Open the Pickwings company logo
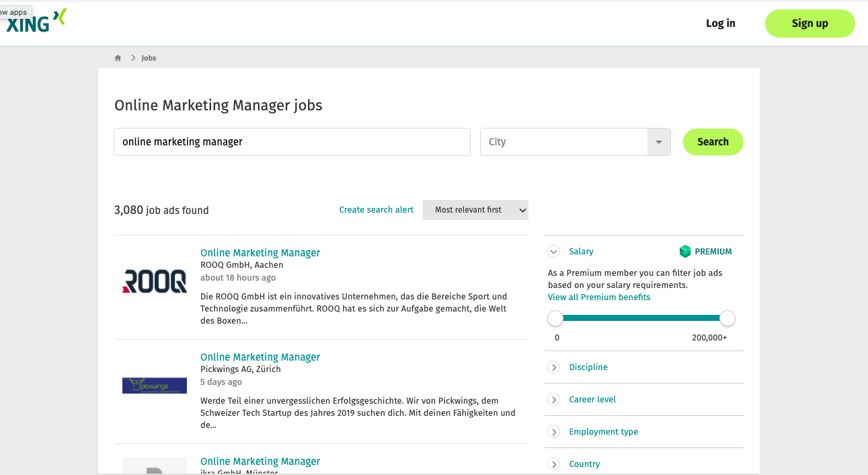868x475 pixels. point(155,386)
